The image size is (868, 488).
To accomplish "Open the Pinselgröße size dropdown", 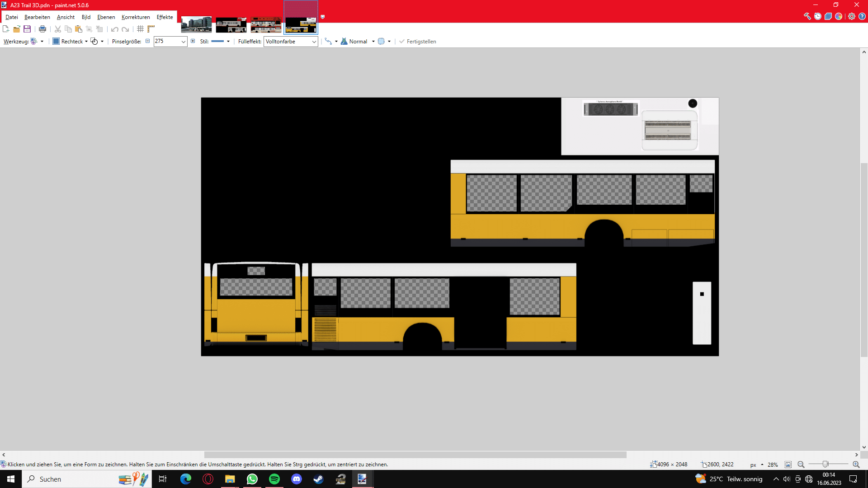I will click(184, 41).
